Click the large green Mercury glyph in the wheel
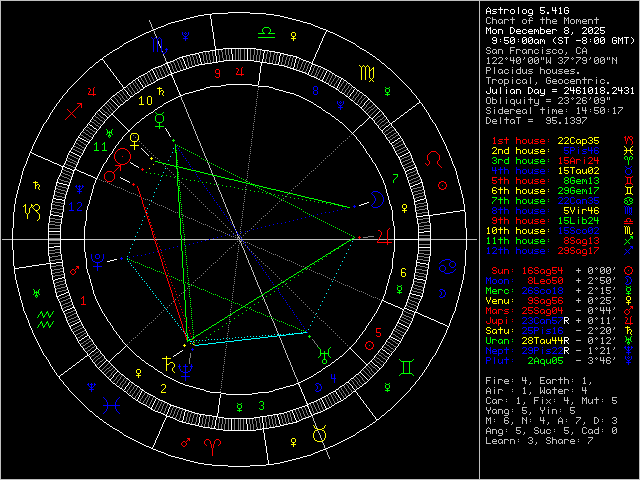The height and width of the screenshot is (480, 640). tap(161, 121)
